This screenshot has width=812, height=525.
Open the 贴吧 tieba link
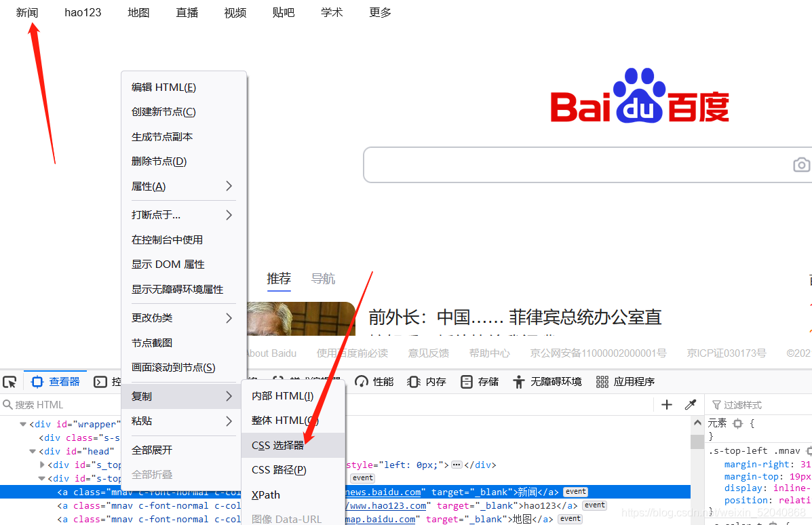pyautogui.click(x=284, y=12)
